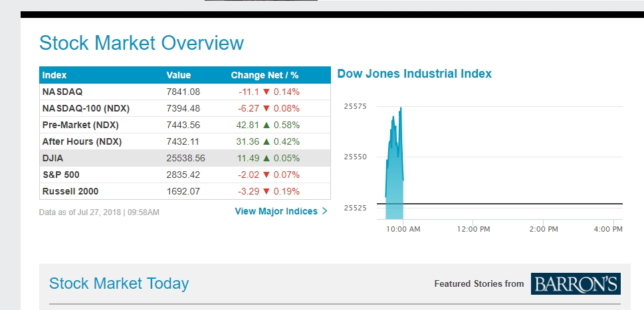Click the Change Net / % column header
The height and width of the screenshot is (310, 644).
point(265,75)
